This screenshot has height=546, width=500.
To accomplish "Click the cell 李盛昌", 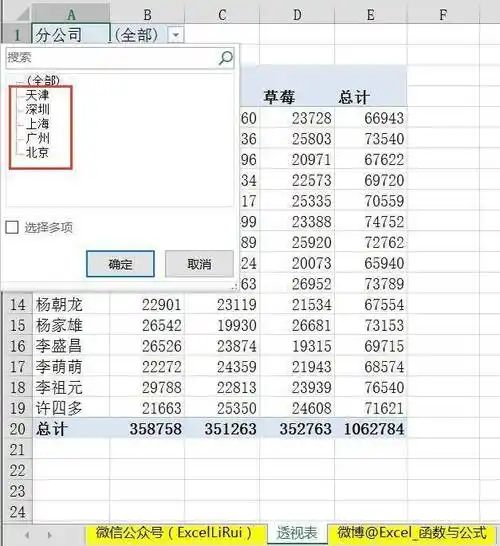I will pos(71,346).
